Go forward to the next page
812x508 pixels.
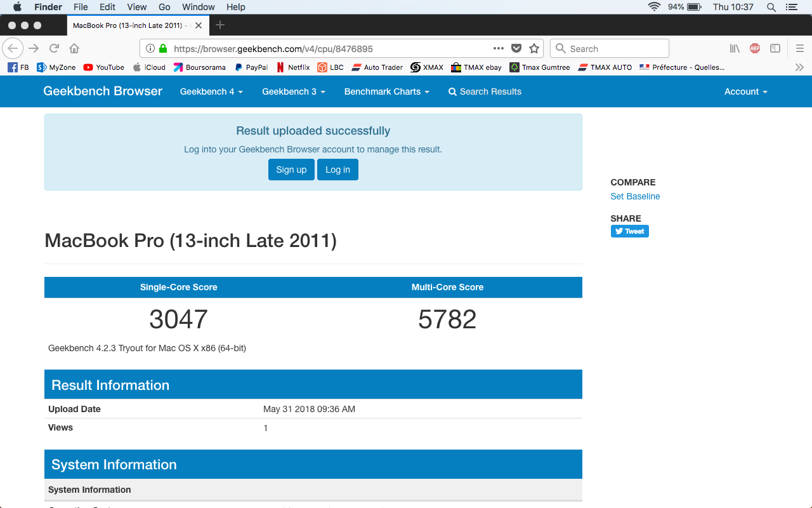click(x=34, y=48)
